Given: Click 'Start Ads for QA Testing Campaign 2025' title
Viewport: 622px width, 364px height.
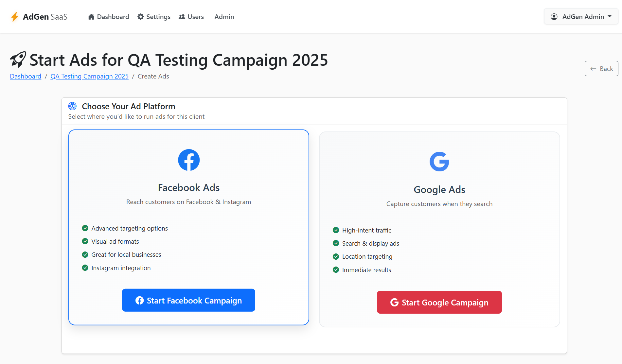Looking at the screenshot, I should (x=179, y=60).
